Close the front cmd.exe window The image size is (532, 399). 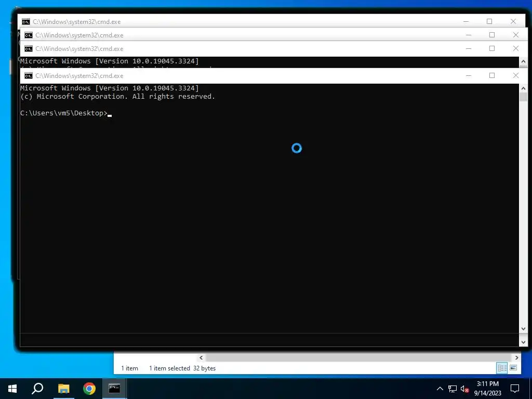[x=516, y=76]
